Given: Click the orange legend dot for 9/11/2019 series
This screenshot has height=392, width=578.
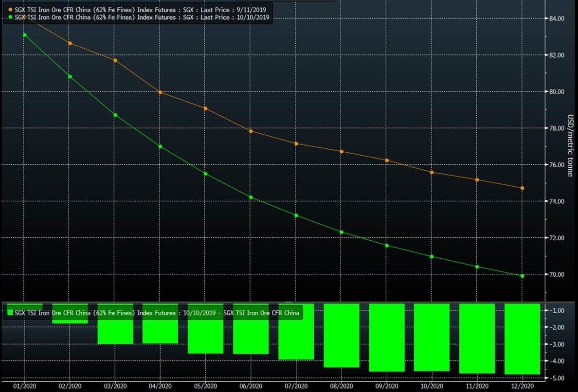Looking at the screenshot, I should [11, 10].
